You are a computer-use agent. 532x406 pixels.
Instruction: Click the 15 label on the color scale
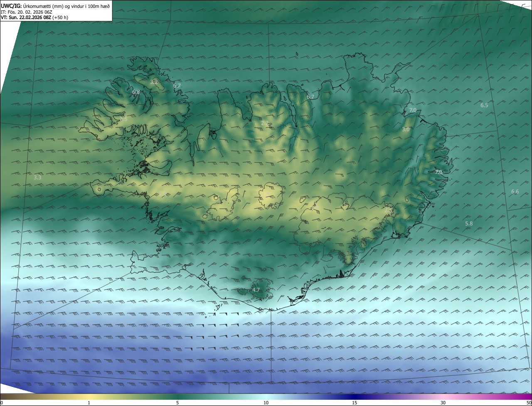click(x=355, y=403)
